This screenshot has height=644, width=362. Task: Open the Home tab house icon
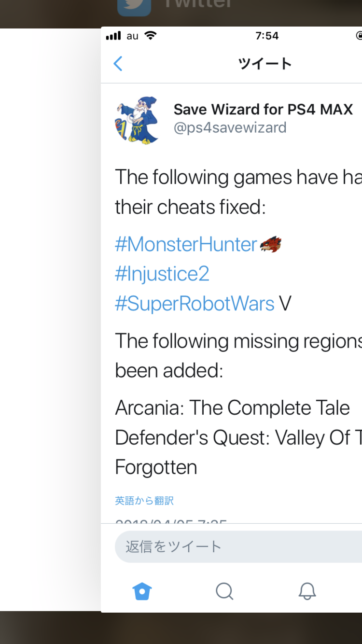(x=142, y=591)
